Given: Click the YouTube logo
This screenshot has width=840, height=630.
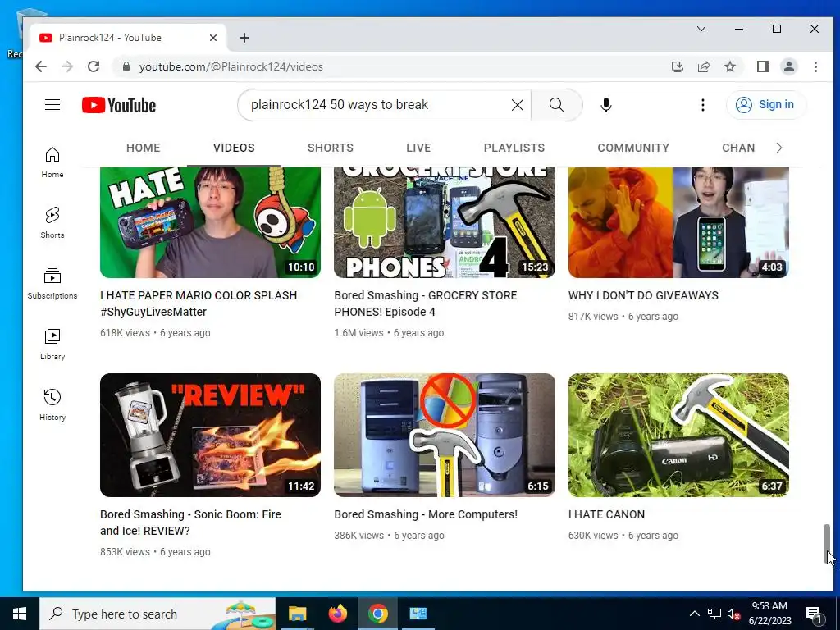Looking at the screenshot, I should pyautogui.click(x=119, y=105).
